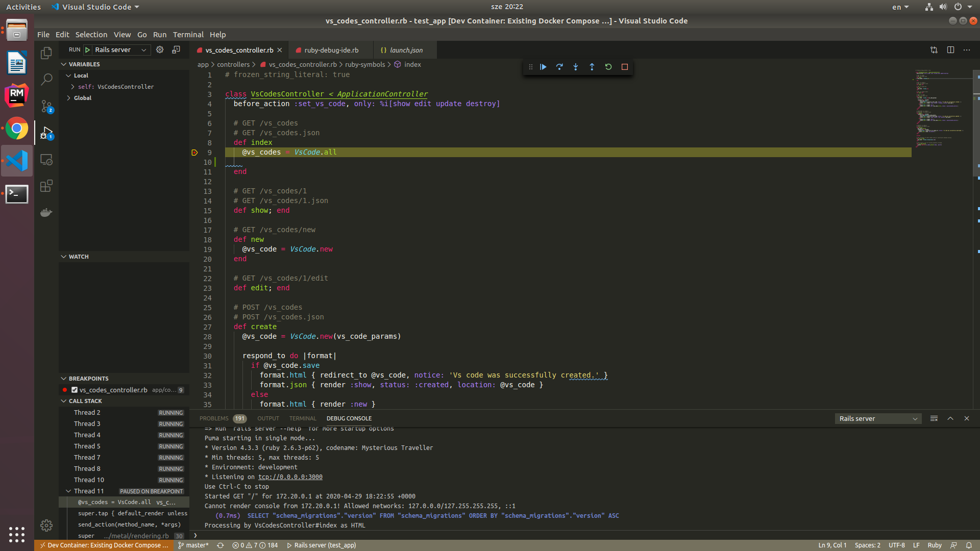This screenshot has height=551, width=980.
Task: Open the Search view in the activity bar
Action: 46,79
